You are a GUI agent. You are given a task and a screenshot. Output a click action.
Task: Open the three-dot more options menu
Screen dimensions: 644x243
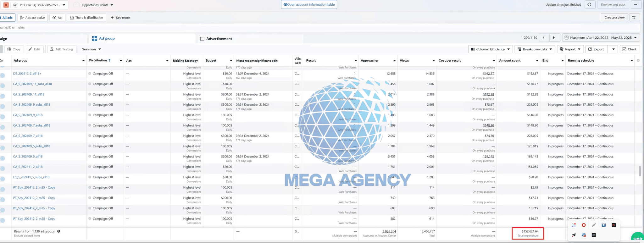(x=635, y=5)
